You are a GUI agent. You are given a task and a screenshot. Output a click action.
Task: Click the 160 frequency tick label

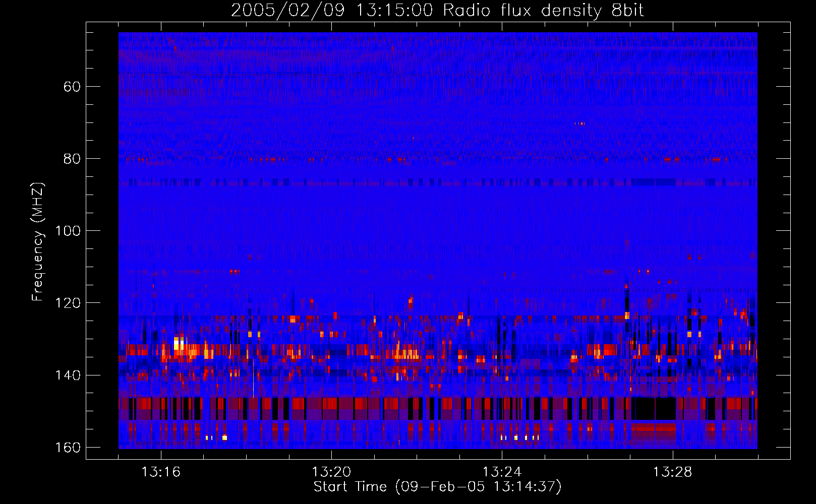point(68,448)
